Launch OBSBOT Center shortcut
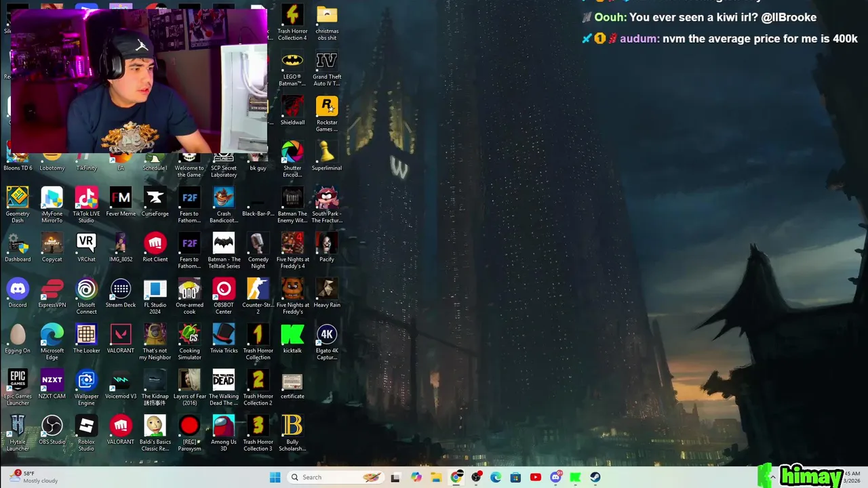The width and height of the screenshot is (868, 488). (x=224, y=296)
